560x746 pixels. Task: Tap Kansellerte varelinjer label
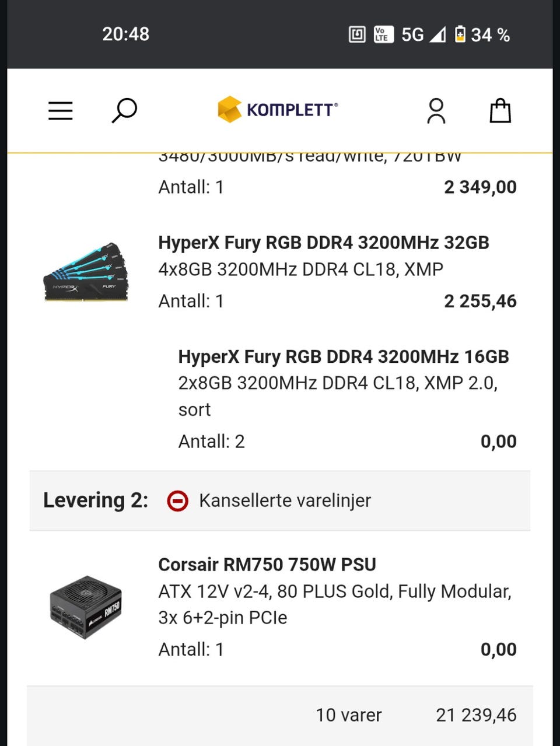pyautogui.click(x=285, y=500)
